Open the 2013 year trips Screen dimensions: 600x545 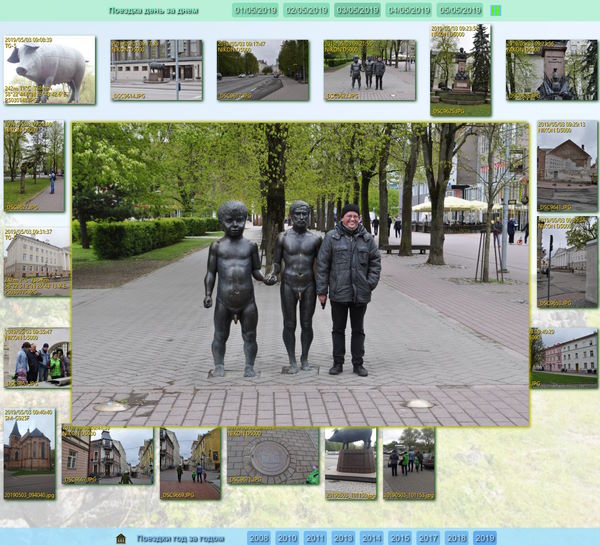coord(344,538)
